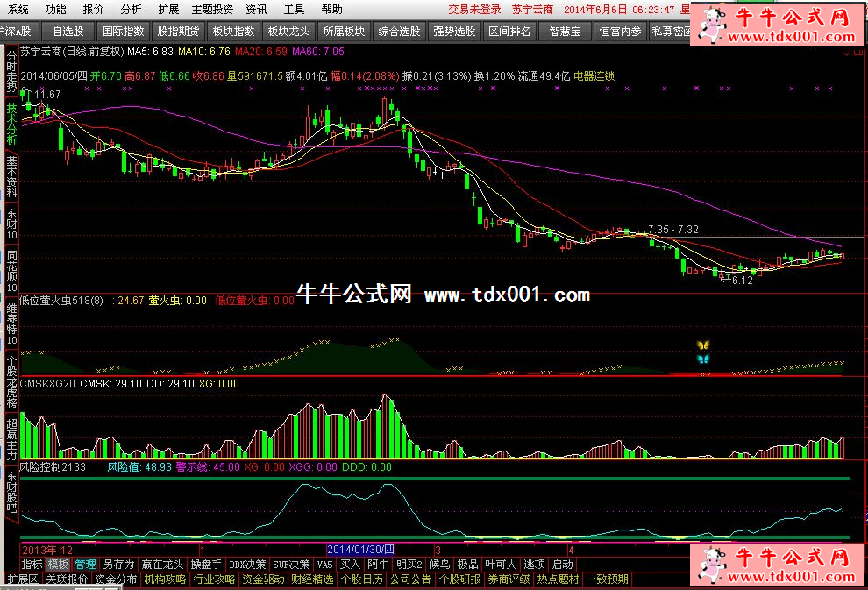This screenshot has height=590, width=868.
Task: Open the 资金分布 bottom tab
Action: 116,579
